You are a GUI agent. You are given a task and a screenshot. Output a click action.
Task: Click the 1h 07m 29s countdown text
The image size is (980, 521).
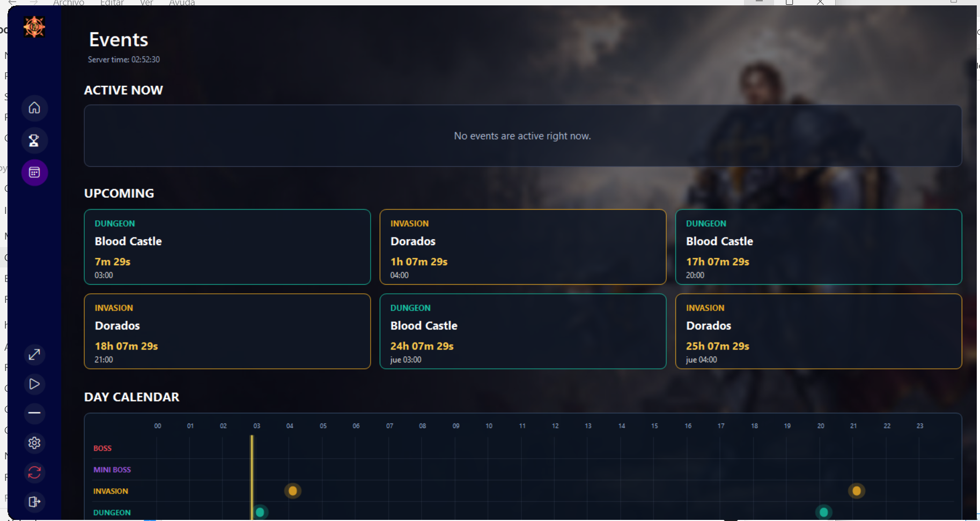(419, 262)
